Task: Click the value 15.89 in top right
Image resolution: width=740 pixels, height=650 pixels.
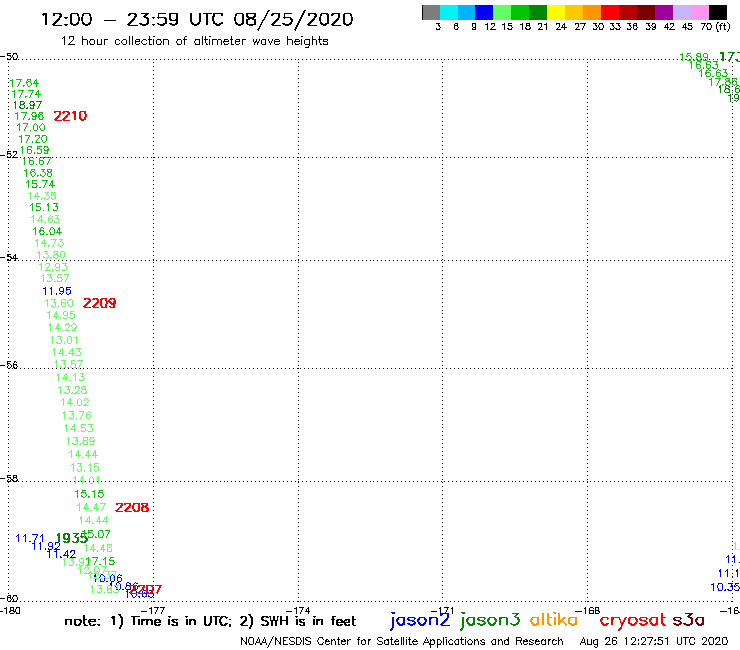Action: 694,57
